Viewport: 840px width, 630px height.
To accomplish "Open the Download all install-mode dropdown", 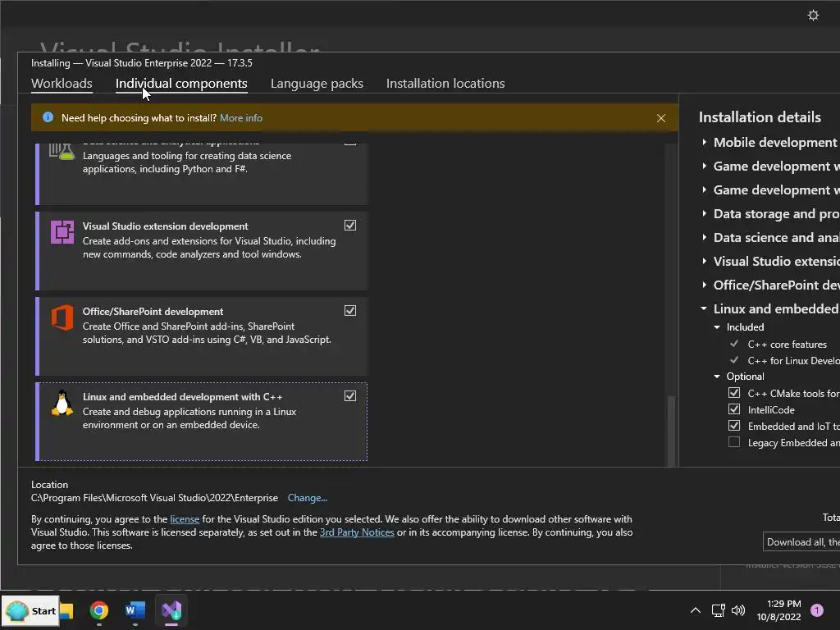I will point(801,542).
